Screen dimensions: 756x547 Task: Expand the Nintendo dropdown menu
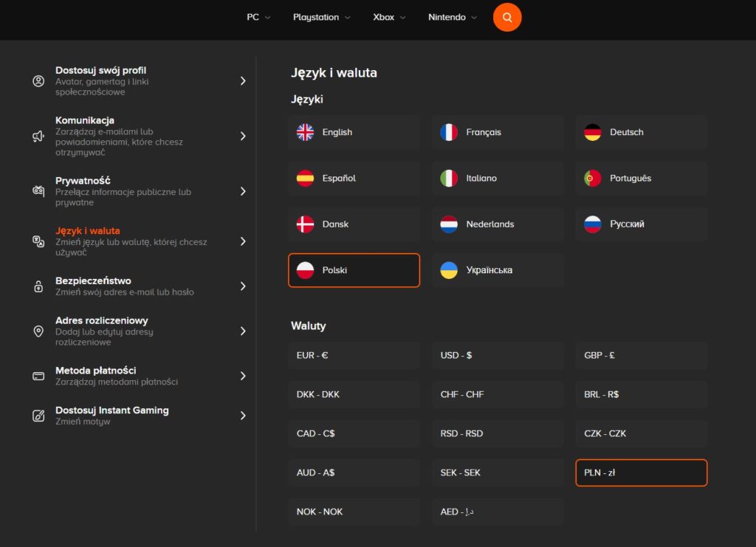[x=453, y=17]
